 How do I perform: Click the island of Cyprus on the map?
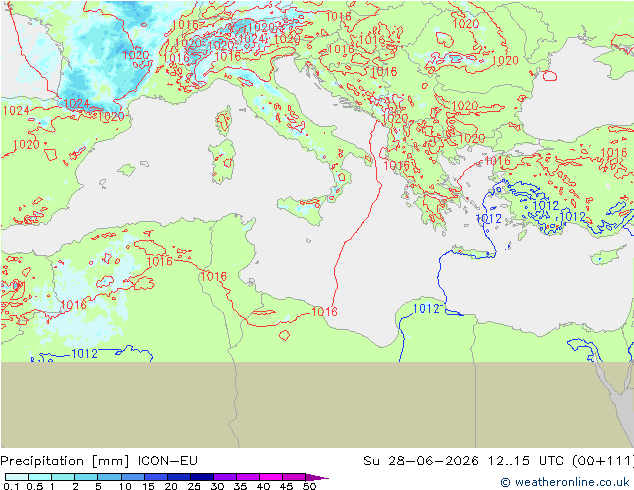[608, 255]
